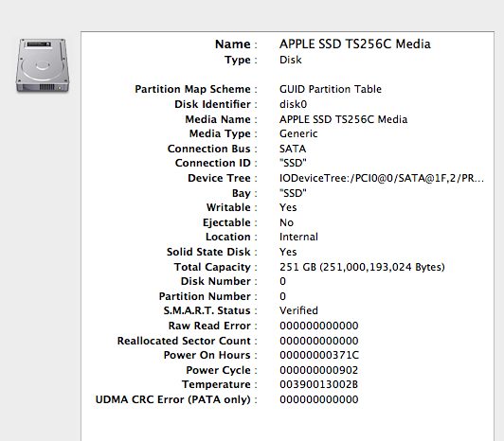Click the Disk Number value 0
This screenshot has height=441, width=504.
pos(282,281)
